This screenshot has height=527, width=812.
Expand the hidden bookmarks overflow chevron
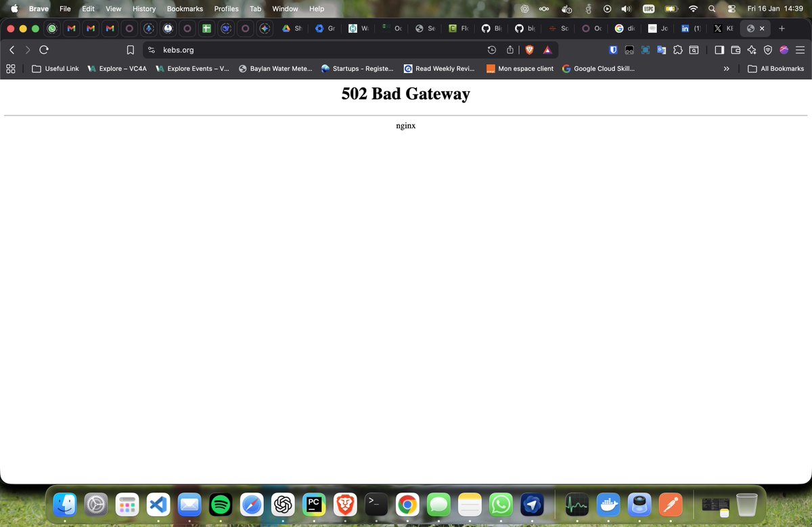pyautogui.click(x=726, y=68)
